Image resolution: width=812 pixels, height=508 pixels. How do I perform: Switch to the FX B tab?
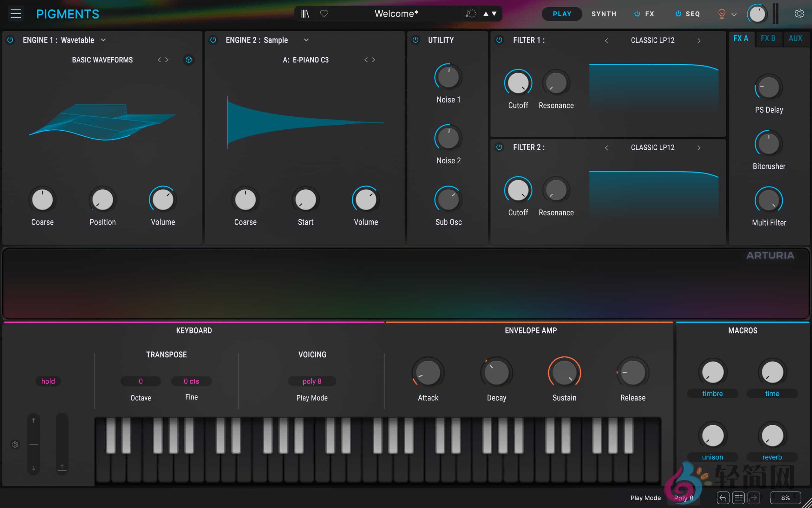click(x=768, y=38)
